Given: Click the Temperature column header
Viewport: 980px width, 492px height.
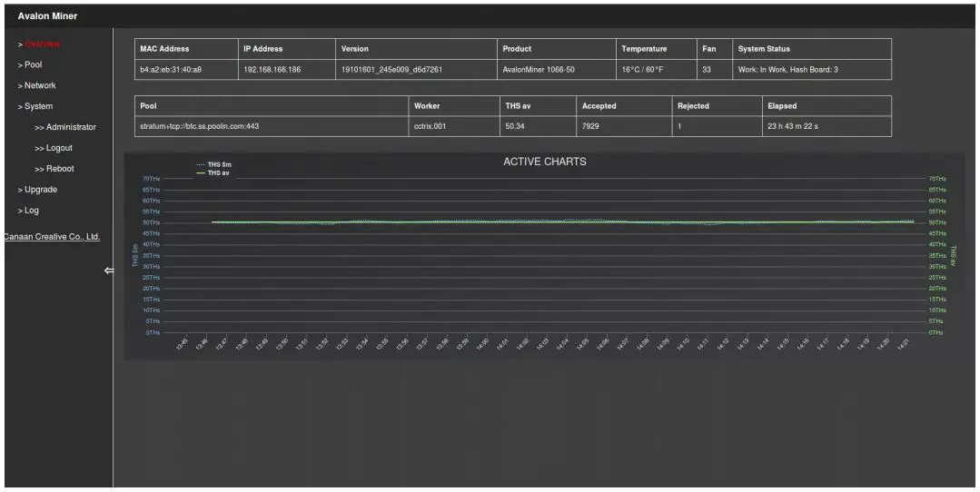Looking at the screenshot, I should tap(644, 49).
